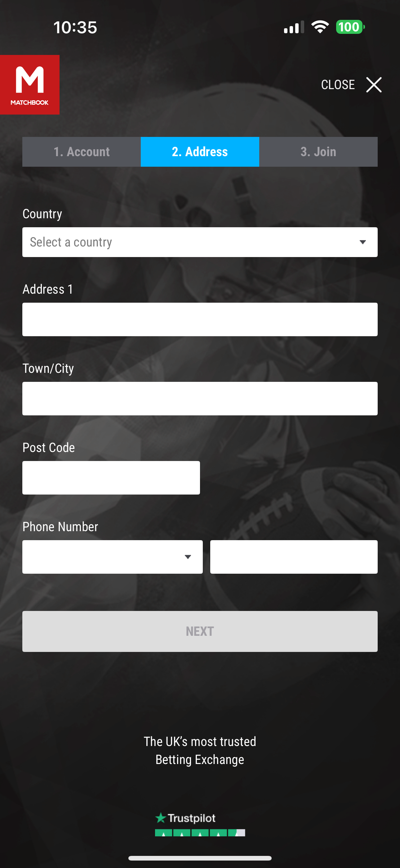Click the dropdown arrow in the country selector
This screenshot has height=868, width=400.
coord(363,242)
